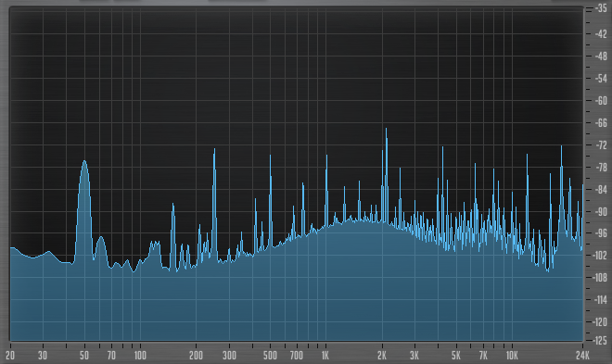Image resolution: width=612 pixels, height=364 pixels.
Task: Select the 7K frequency axis label
Action: [x=483, y=356]
